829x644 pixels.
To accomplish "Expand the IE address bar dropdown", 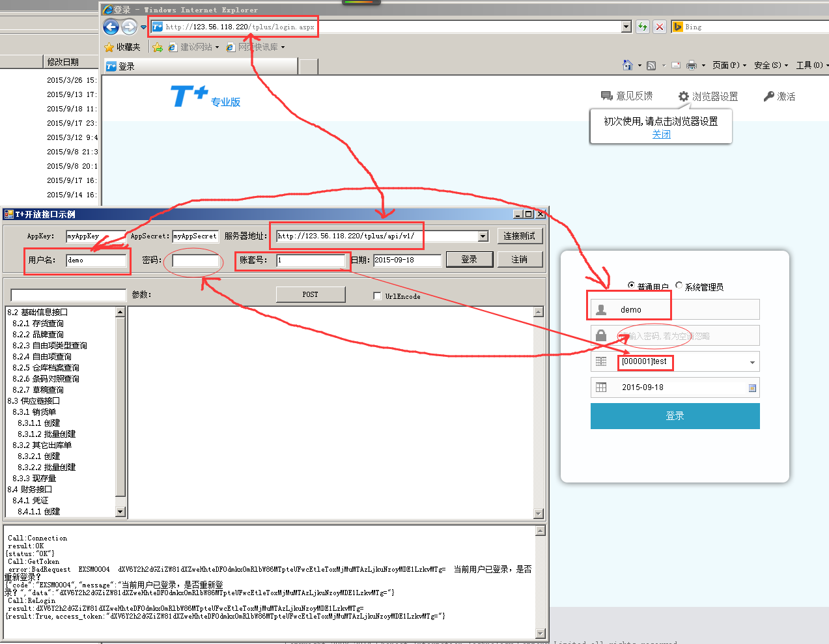I will 626,27.
